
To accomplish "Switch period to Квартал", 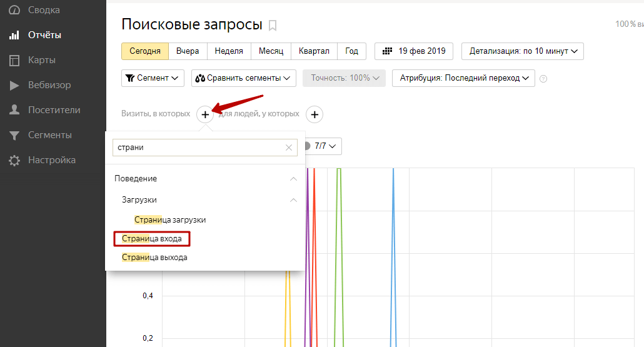I will [314, 51].
